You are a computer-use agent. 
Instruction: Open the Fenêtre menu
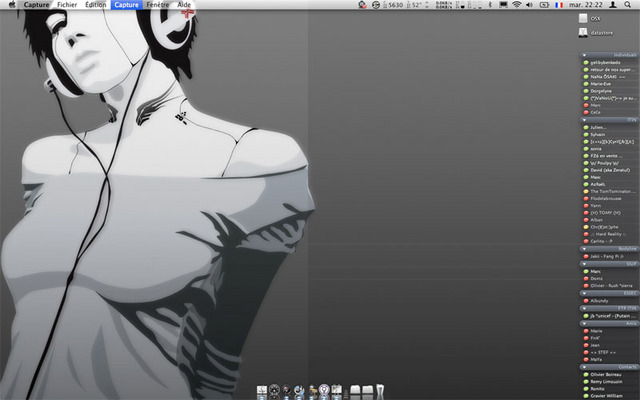[158, 5]
